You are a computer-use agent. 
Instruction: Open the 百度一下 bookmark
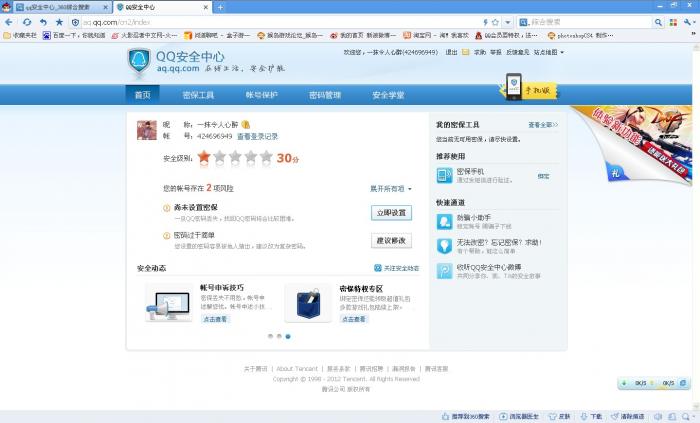(74, 35)
